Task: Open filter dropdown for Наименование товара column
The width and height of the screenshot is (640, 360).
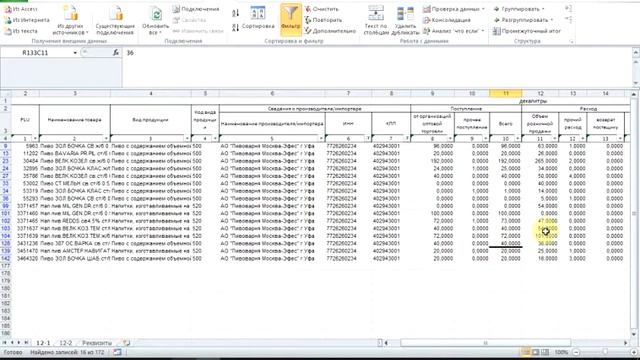Action: coord(106,139)
